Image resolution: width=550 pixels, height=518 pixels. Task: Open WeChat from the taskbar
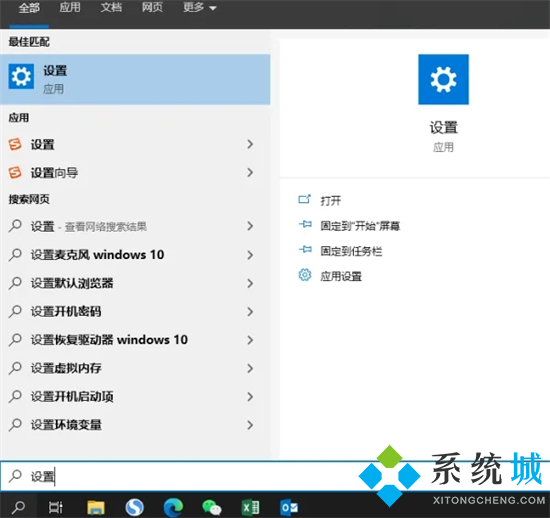[212, 507]
